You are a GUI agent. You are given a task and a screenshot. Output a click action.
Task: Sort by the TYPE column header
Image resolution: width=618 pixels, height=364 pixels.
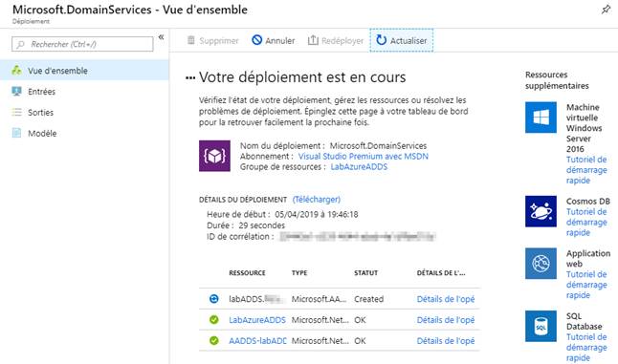(299, 272)
